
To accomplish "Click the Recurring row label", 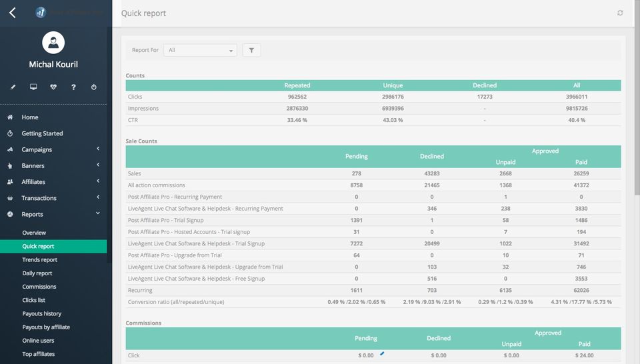I will (140, 291).
